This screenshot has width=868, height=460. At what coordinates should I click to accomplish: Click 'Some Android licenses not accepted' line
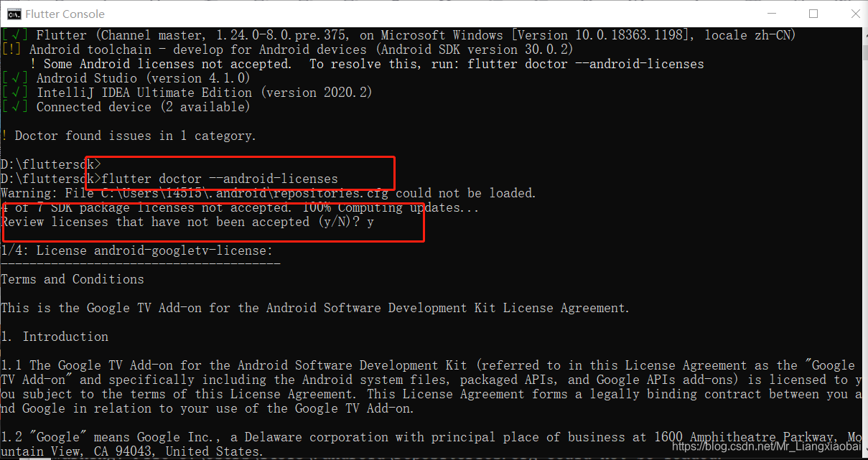pos(367,64)
